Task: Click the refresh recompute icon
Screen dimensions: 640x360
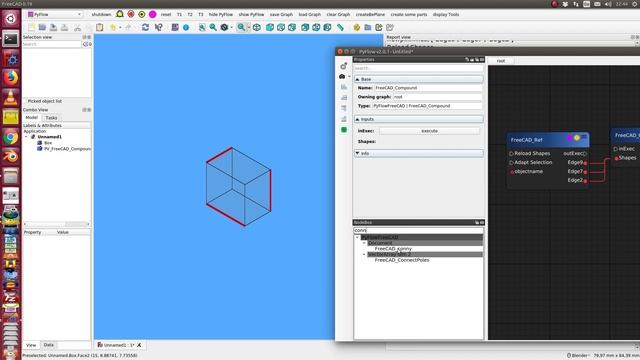Action: coord(145,27)
